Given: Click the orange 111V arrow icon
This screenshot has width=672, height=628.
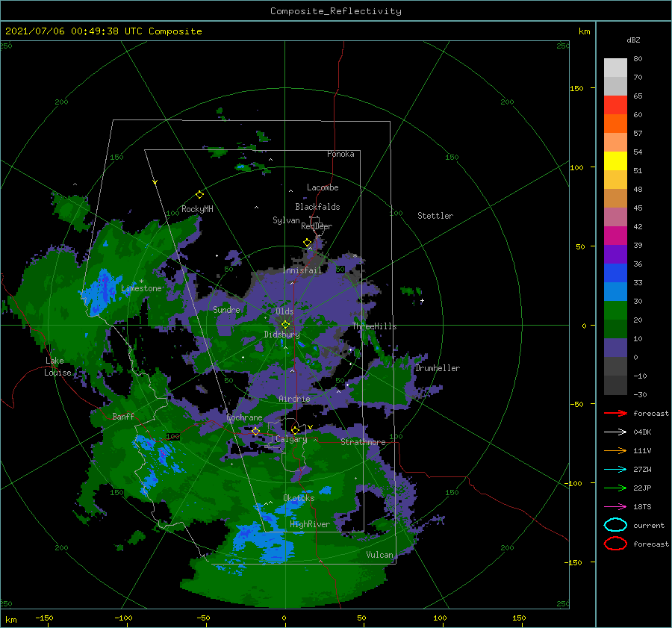Looking at the screenshot, I should (615, 450).
